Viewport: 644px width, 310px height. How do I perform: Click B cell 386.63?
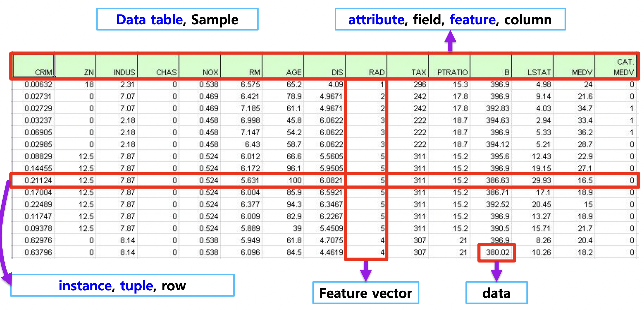(491, 180)
